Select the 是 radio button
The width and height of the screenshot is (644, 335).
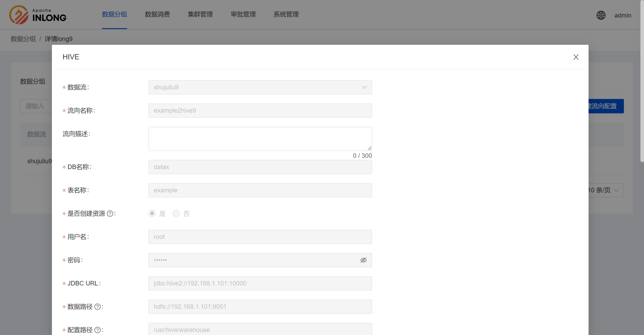coord(152,213)
